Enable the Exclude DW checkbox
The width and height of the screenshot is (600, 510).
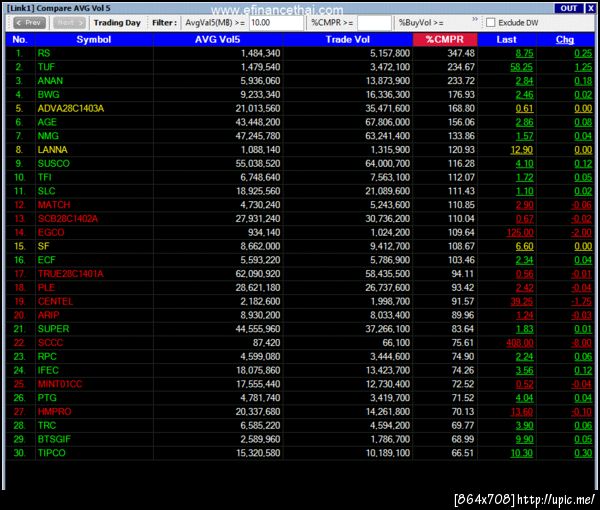pyautogui.click(x=490, y=23)
